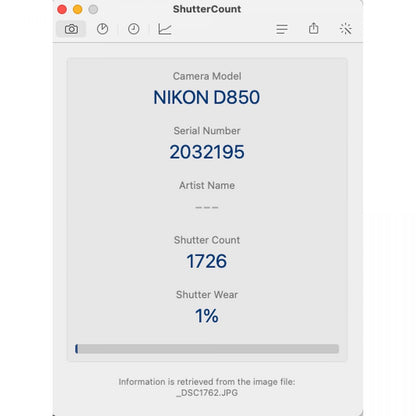416x416 pixels.
Task: Click the share export icon
Action: tap(313, 29)
